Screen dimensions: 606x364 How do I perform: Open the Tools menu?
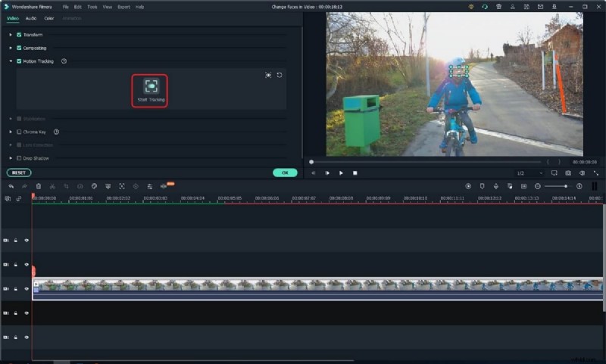[92, 7]
